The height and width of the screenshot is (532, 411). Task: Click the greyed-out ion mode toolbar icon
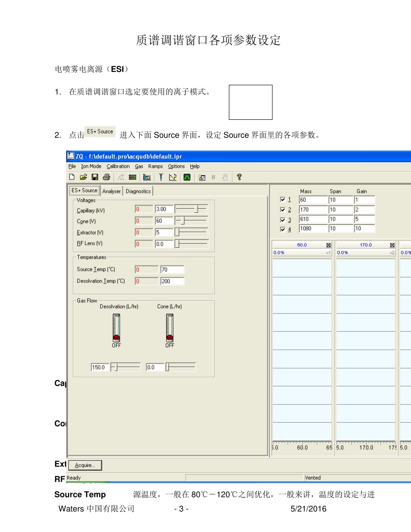pos(121,177)
